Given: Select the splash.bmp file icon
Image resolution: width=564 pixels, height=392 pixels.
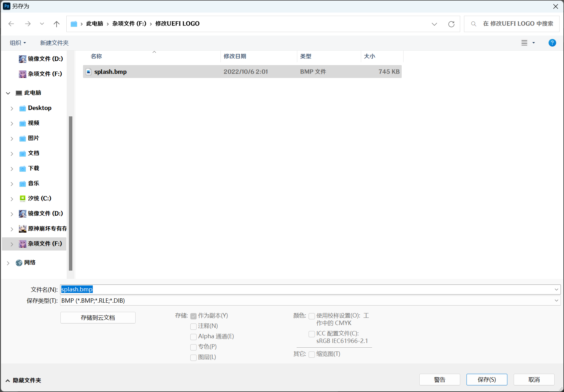Looking at the screenshot, I should [89, 72].
